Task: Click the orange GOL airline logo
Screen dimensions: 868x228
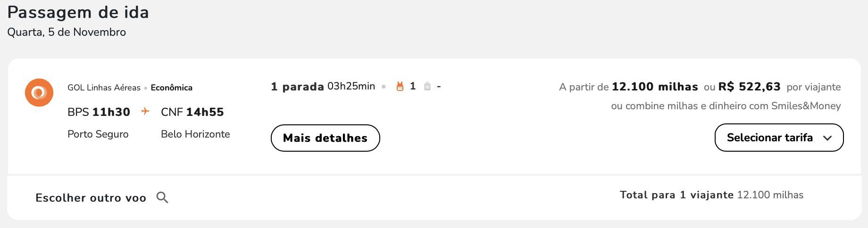Action: 39,92
